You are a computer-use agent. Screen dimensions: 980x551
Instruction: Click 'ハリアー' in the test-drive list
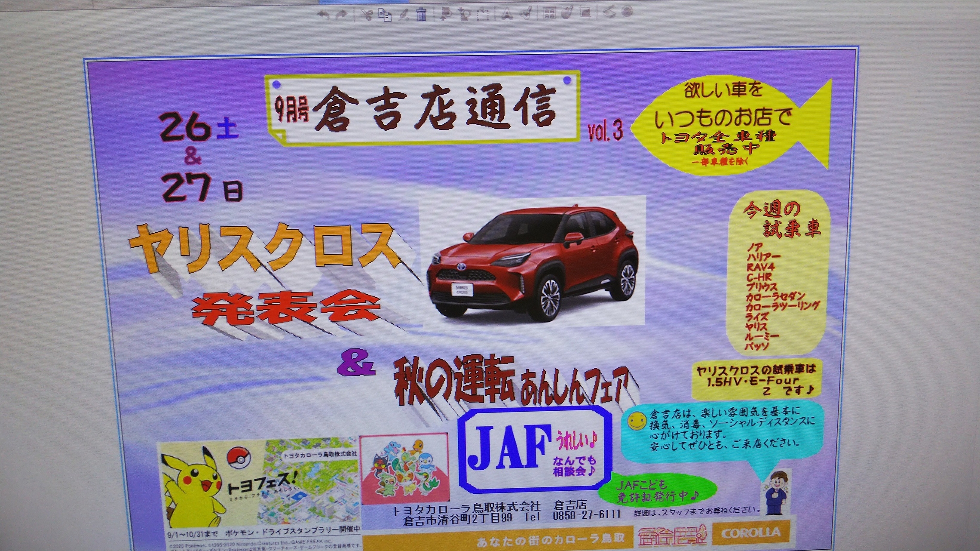(763, 257)
